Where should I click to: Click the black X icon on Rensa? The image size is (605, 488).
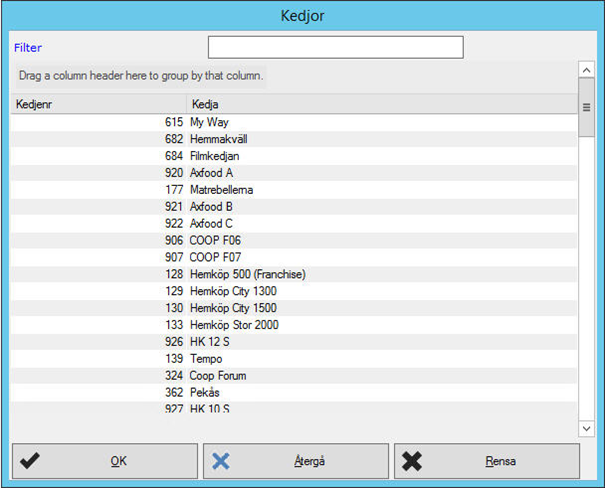pyautogui.click(x=412, y=461)
